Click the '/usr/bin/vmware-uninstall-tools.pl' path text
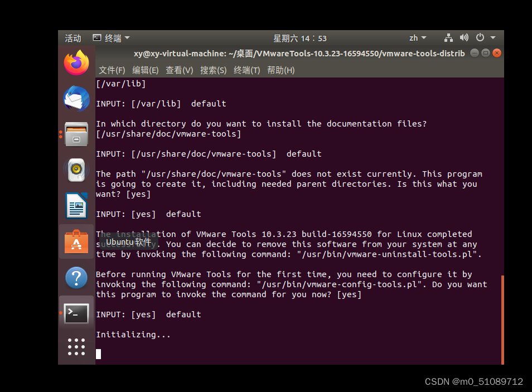Image resolution: width=532 pixels, height=392 pixels. pos(389,254)
